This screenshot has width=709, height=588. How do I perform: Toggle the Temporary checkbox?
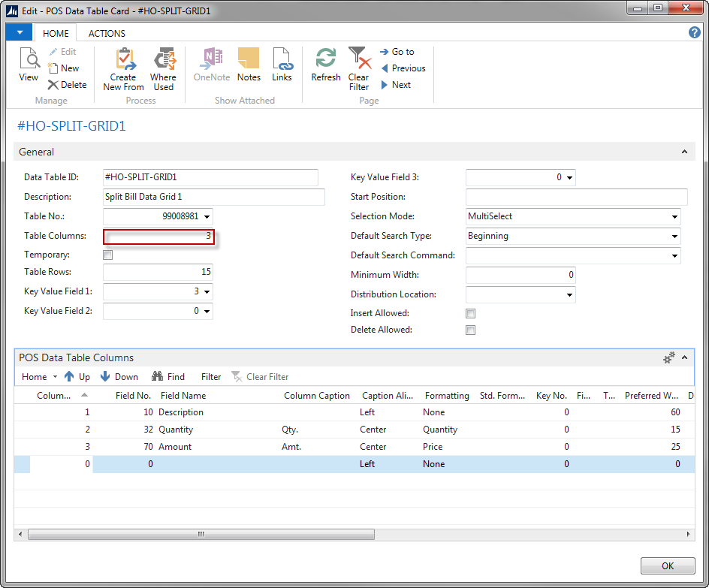tap(108, 255)
